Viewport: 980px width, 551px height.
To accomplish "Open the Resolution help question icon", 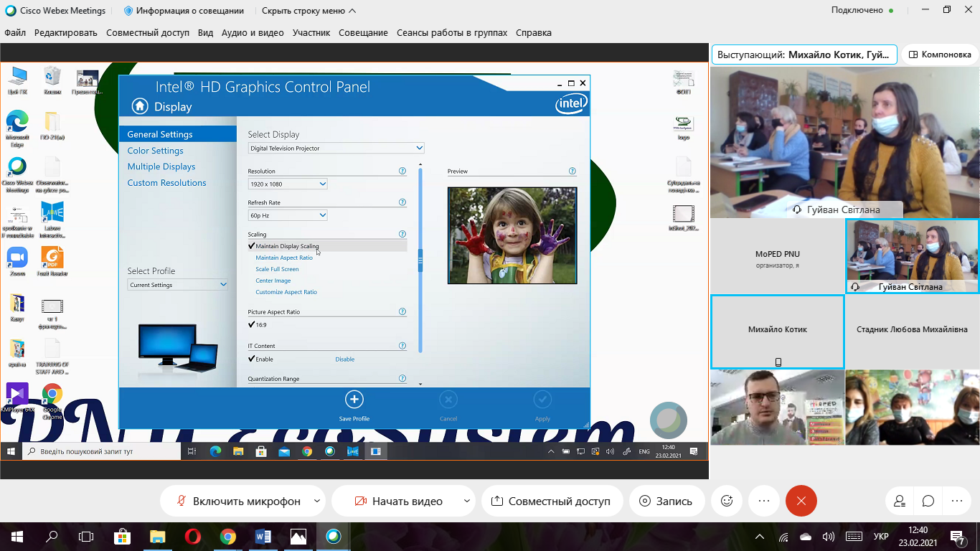I will 402,171.
